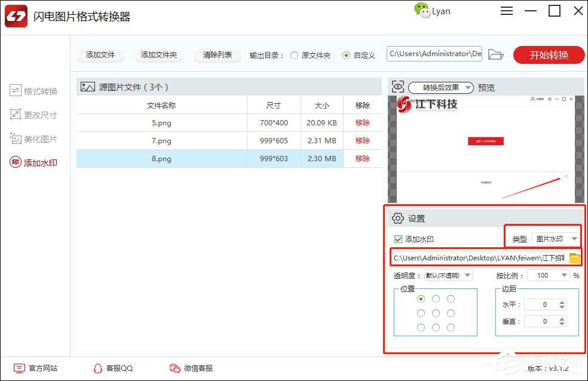
Task: Select the 原文件夹 output directory radio button
Action: tap(293, 55)
